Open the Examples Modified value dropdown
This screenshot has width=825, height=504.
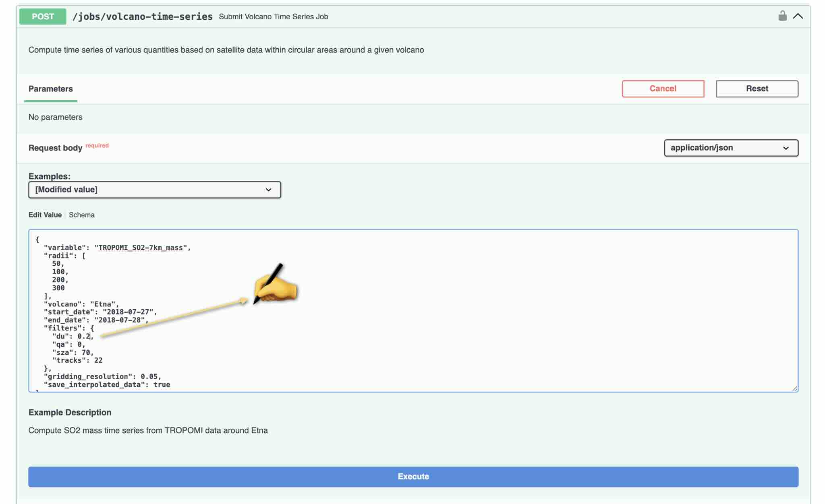click(154, 190)
